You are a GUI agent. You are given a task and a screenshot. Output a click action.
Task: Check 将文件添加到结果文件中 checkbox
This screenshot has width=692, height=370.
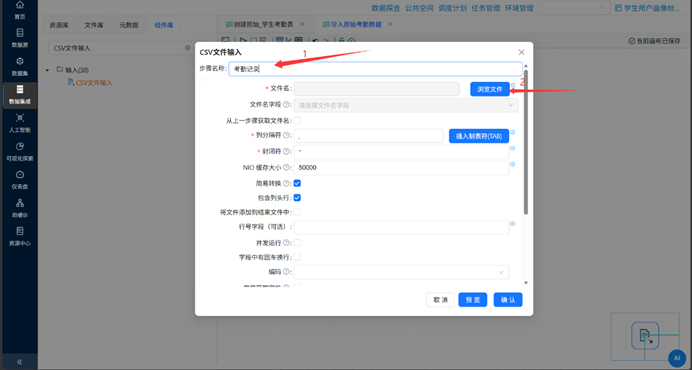tap(297, 212)
